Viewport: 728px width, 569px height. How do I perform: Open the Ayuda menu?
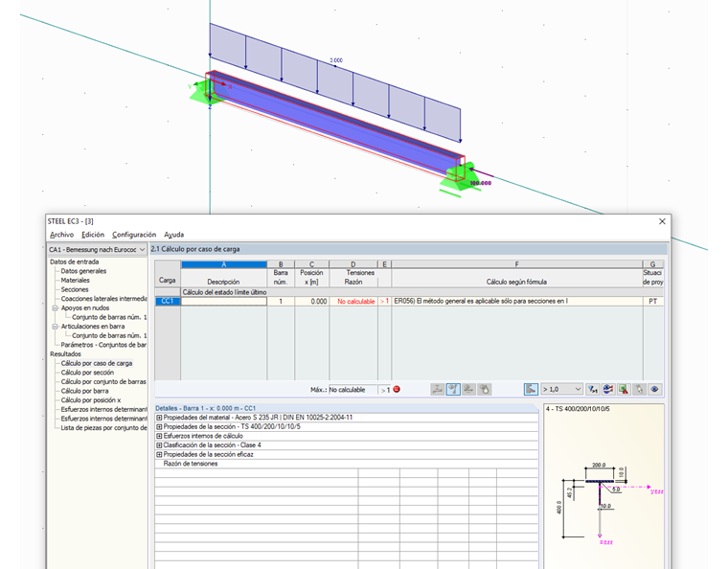coord(173,235)
